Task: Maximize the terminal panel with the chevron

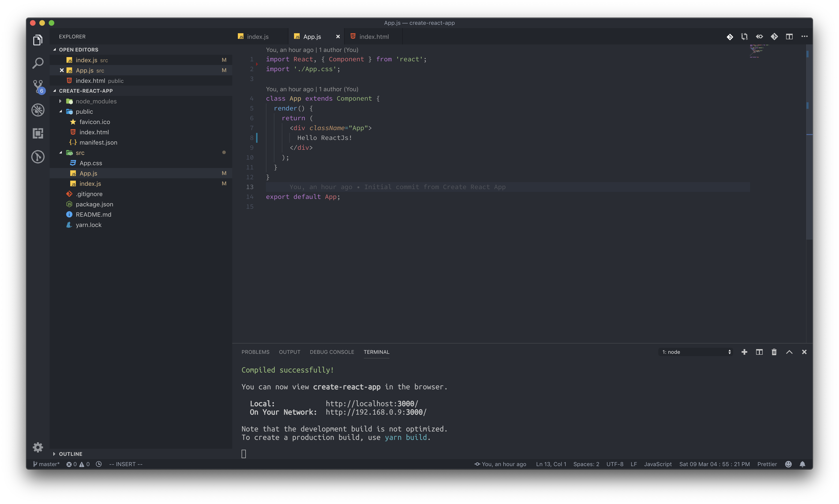Action: click(x=789, y=352)
